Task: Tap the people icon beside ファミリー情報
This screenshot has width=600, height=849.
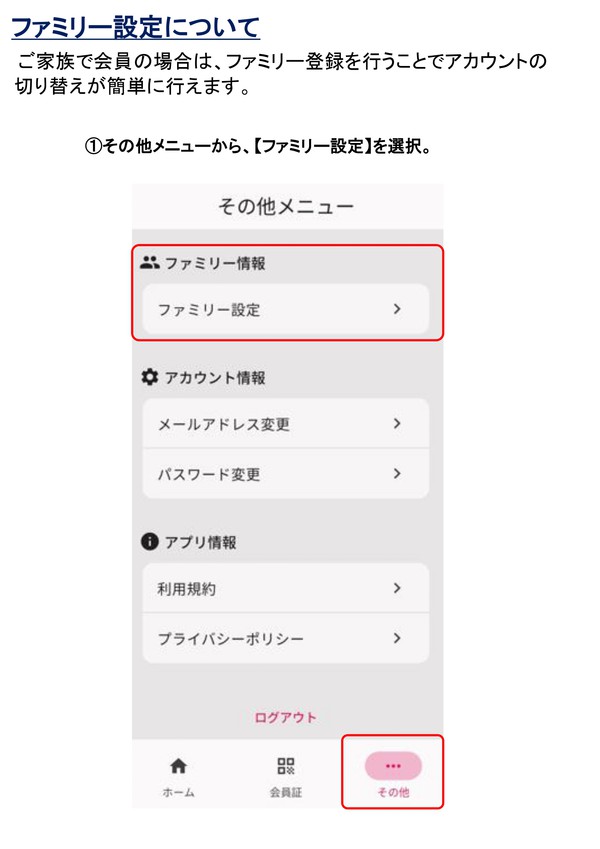Action: click(150, 262)
